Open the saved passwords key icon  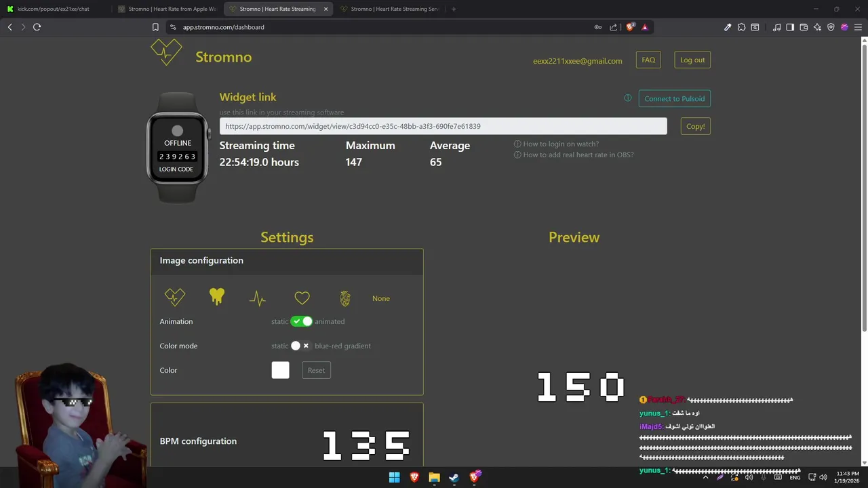pyautogui.click(x=597, y=27)
